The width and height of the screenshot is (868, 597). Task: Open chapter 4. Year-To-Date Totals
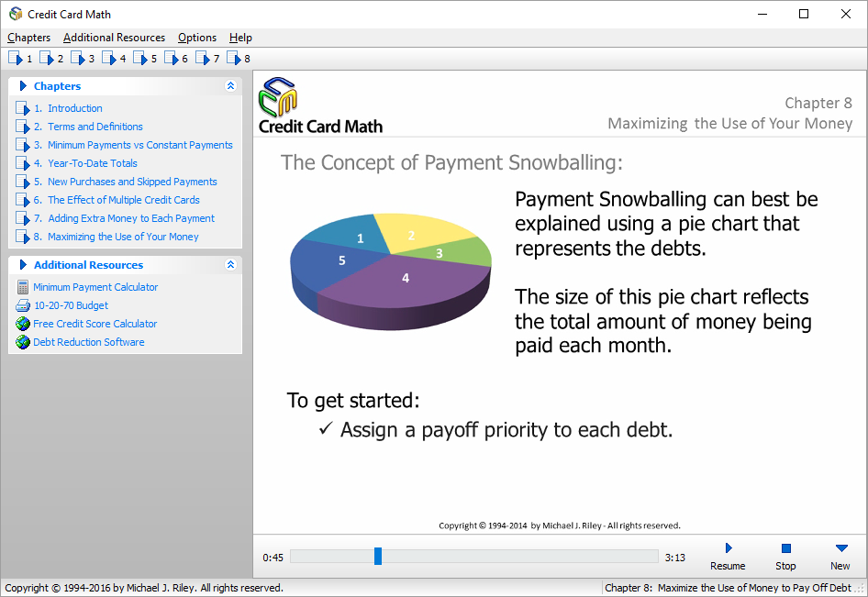85,163
